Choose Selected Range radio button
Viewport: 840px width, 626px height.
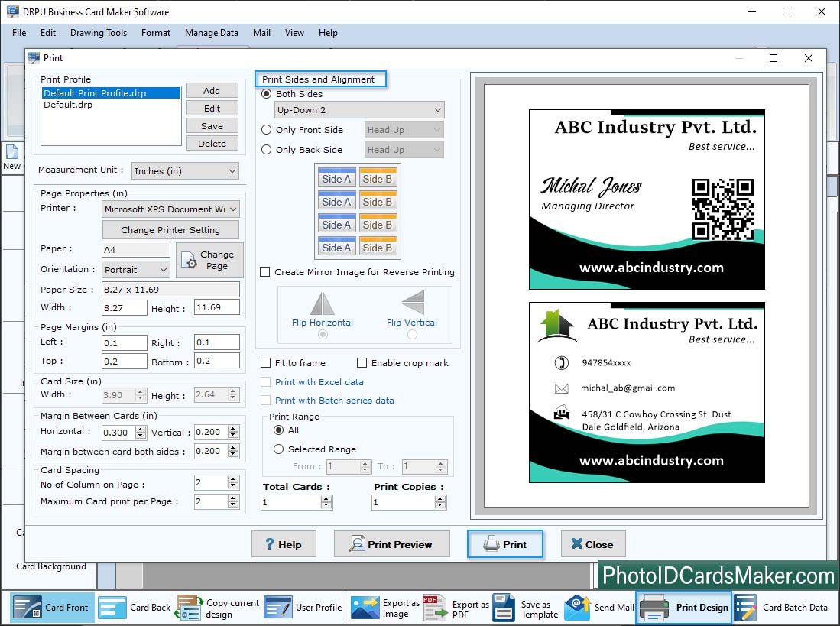point(278,449)
